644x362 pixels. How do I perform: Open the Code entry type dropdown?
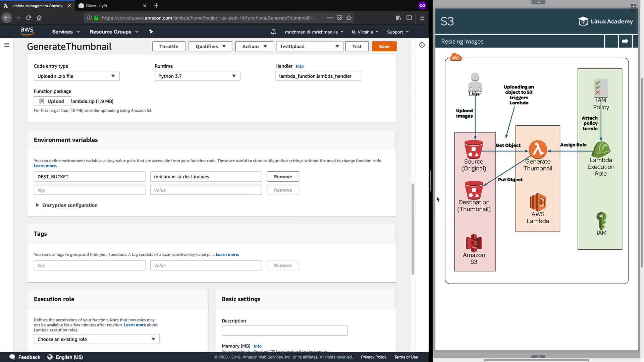coord(76,76)
